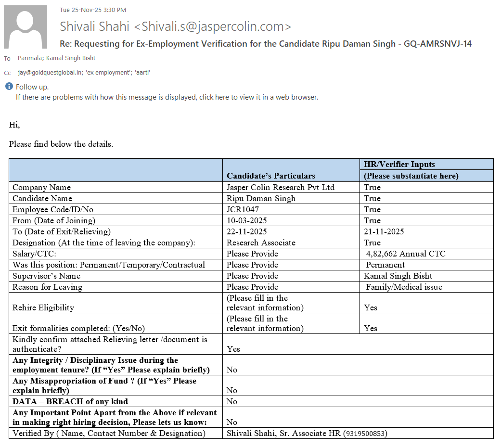This screenshot has width=501, height=448.
Task: Click the blue info icon beside Follow up
Action: pyautogui.click(x=9, y=86)
